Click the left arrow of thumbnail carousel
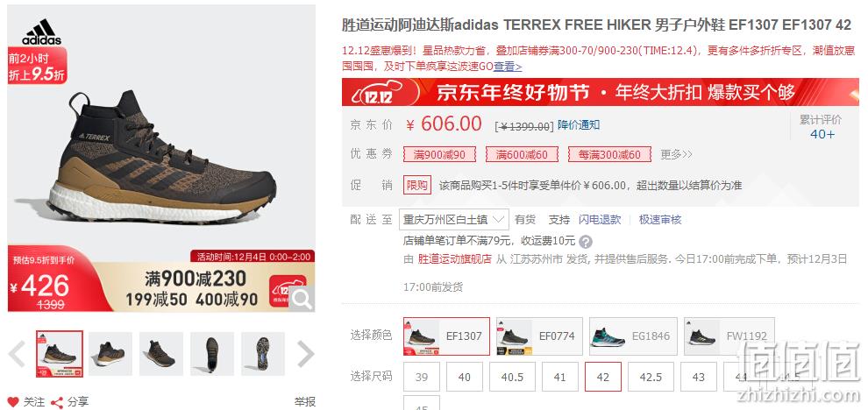 [x=18, y=354]
